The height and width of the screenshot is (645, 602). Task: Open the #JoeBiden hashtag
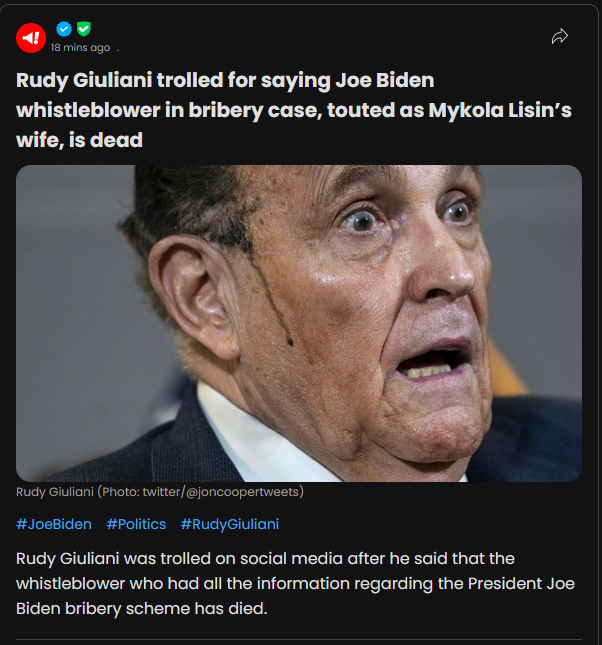[54, 524]
